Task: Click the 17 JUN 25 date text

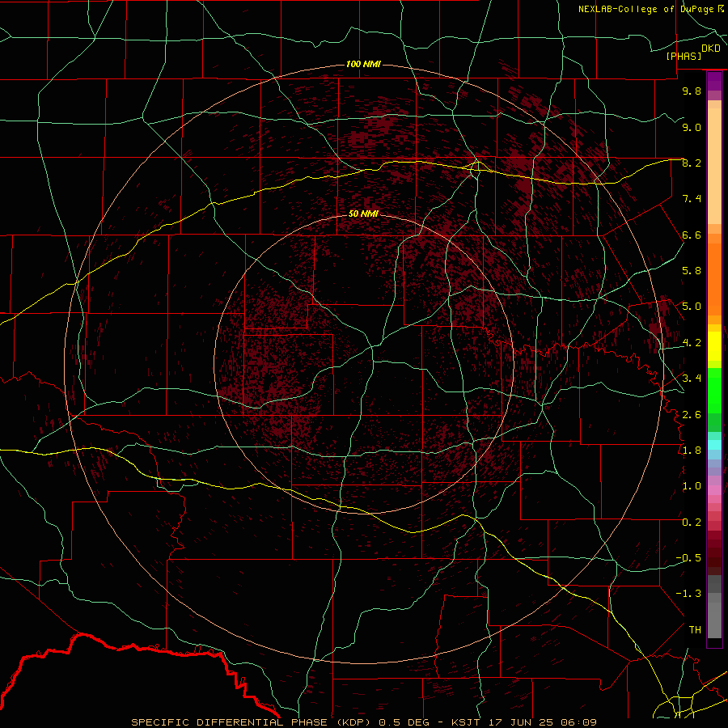Action: (x=520, y=722)
